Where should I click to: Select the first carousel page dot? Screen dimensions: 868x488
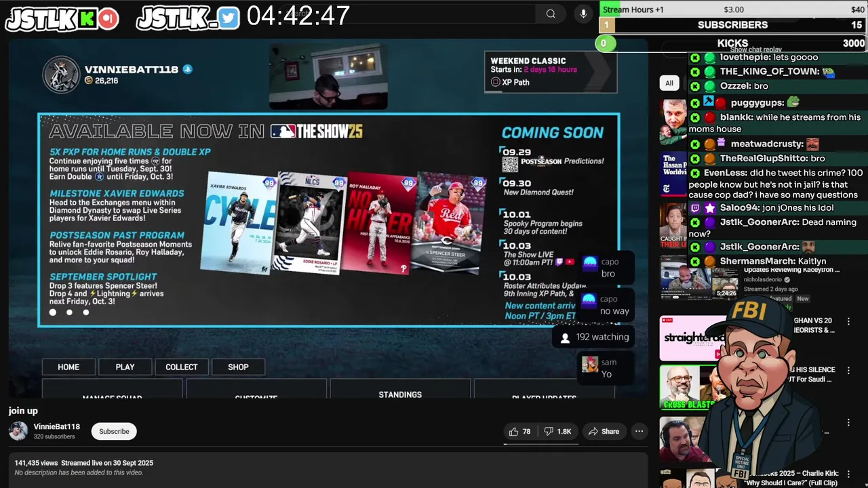point(53,312)
